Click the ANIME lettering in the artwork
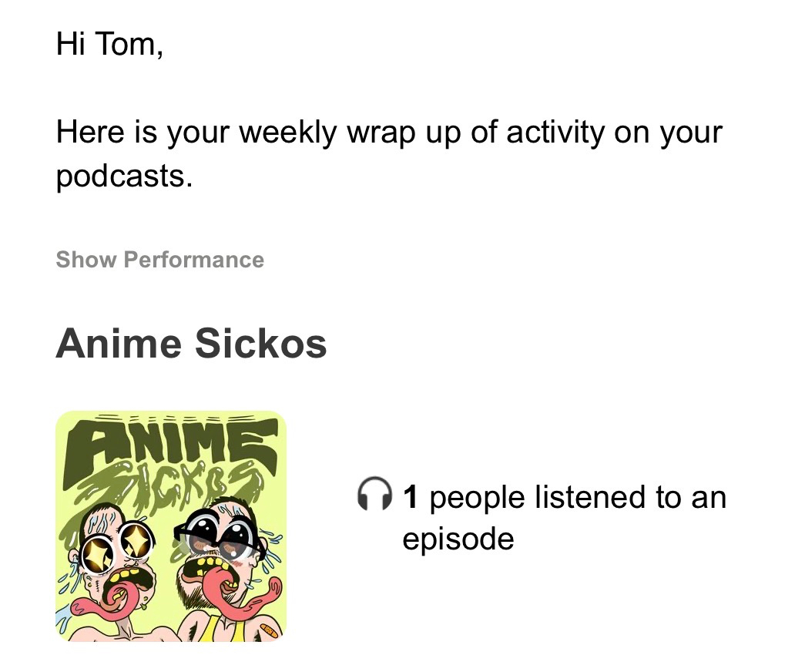Image resolution: width=795 pixels, height=672 pixels. coord(173,446)
